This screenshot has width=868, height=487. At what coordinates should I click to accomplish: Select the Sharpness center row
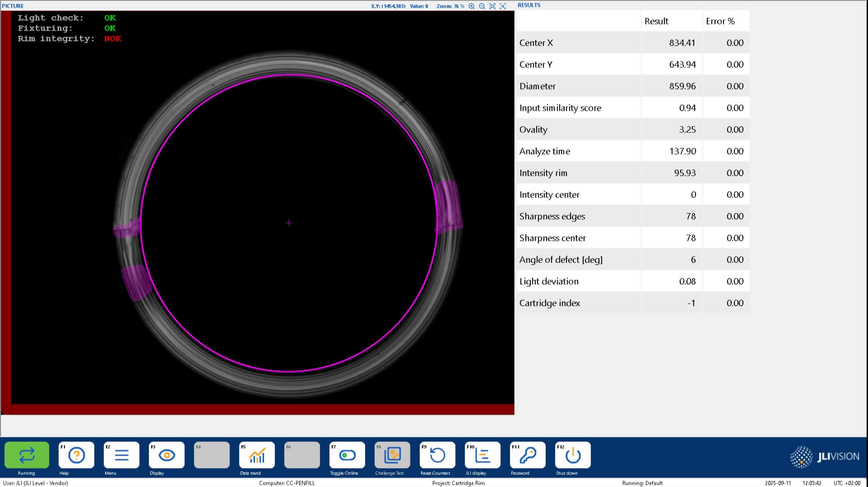pos(633,238)
